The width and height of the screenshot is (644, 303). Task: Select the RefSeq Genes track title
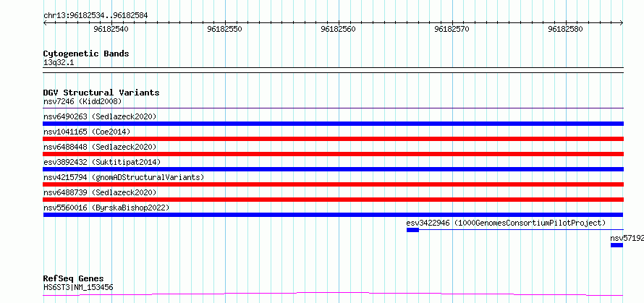(x=74, y=279)
